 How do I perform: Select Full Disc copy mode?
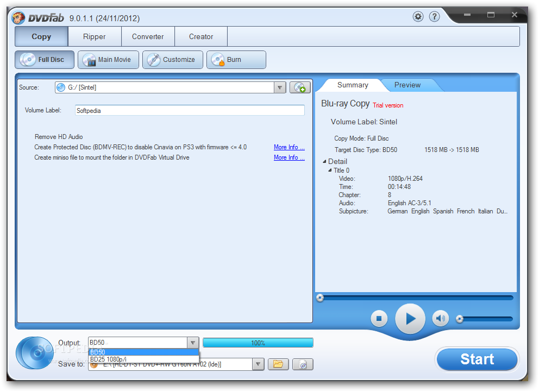(44, 60)
